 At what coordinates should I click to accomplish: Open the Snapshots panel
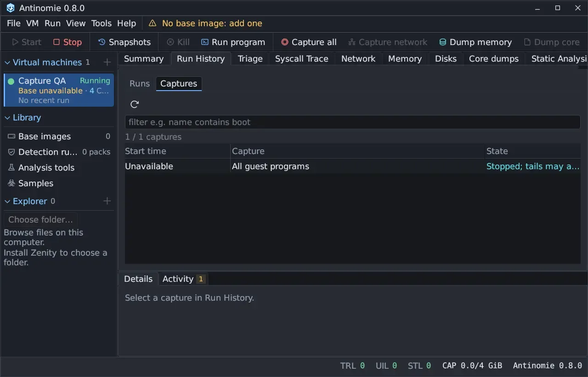124,42
